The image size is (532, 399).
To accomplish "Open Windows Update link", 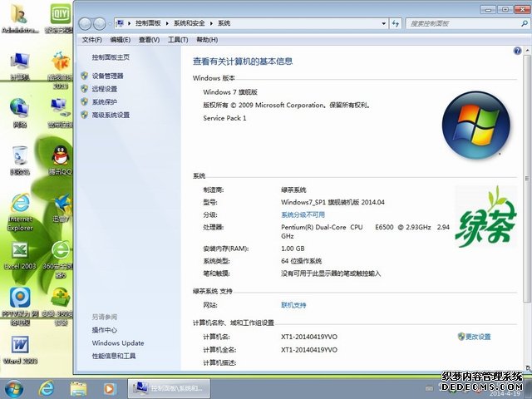I will coord(118,343).
